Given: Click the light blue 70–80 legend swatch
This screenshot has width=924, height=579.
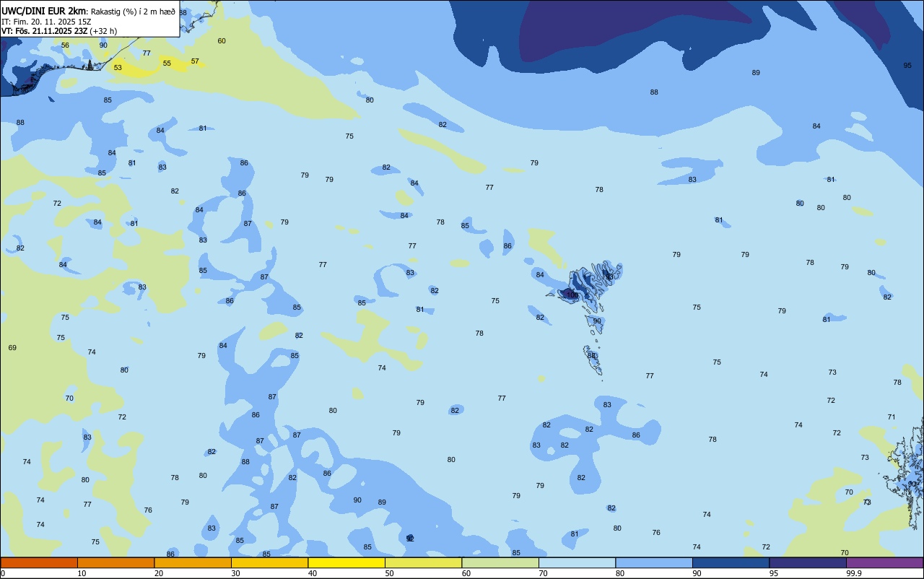Looking at the screenshot, I should [x=577, y=562].
